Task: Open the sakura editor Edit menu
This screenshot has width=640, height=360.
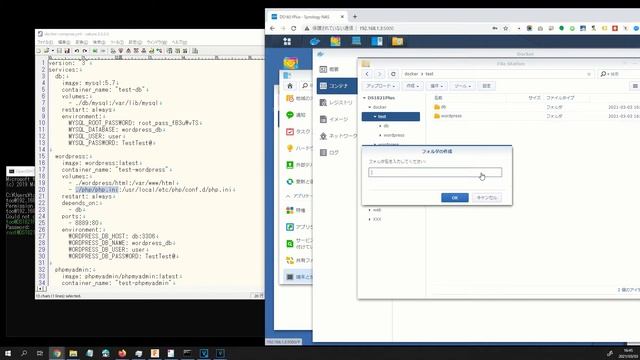Action: (63, 42)
